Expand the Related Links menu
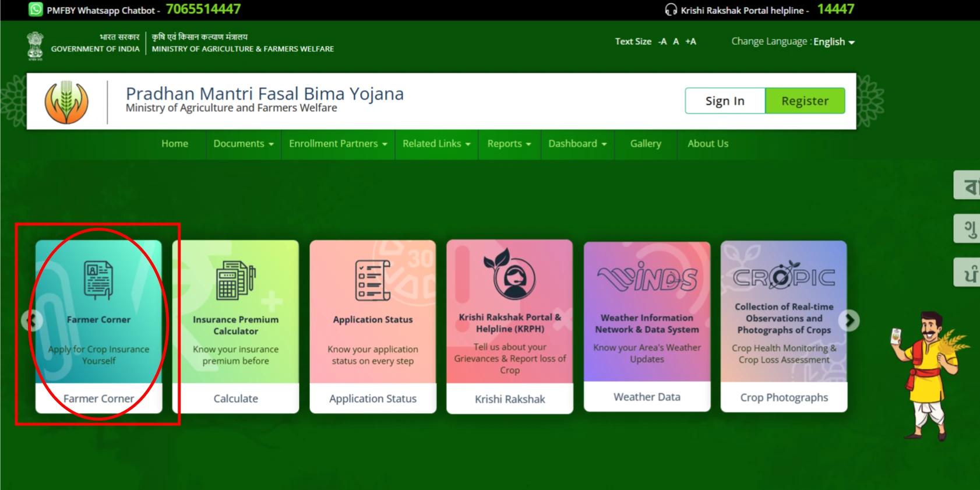 click(436, 143)
